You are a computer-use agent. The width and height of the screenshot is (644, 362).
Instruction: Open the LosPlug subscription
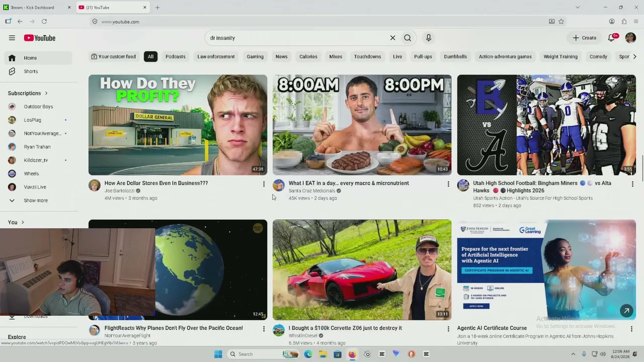38,120
